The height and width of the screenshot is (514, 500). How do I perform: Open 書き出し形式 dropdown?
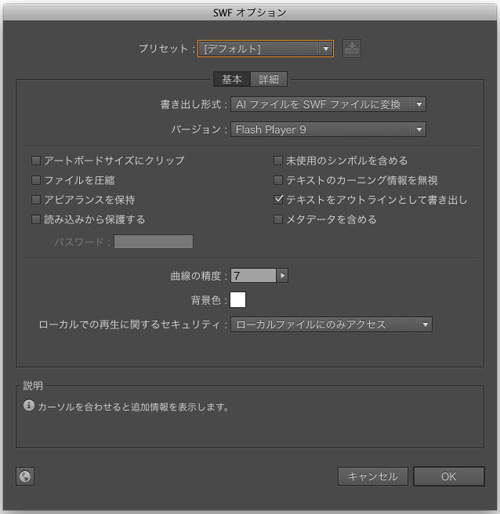pos(328,104)
